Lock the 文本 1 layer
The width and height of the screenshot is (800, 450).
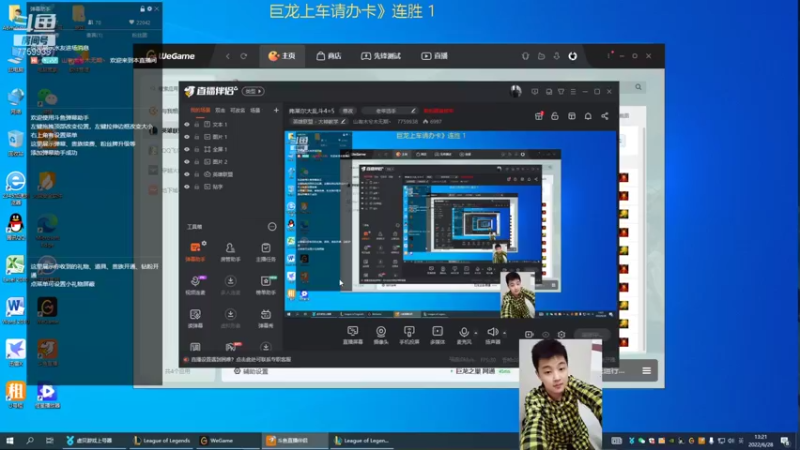pyautogui.click(x=196, y=124)
